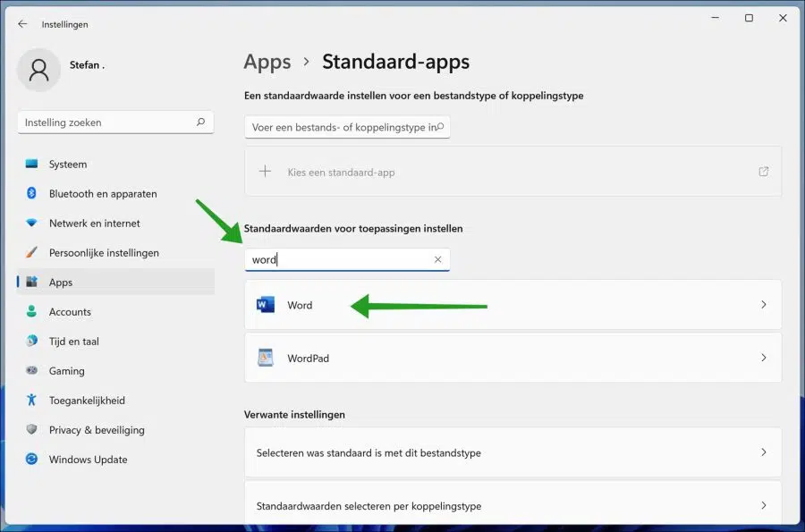Click the Standaard-apps page heading

396,62
